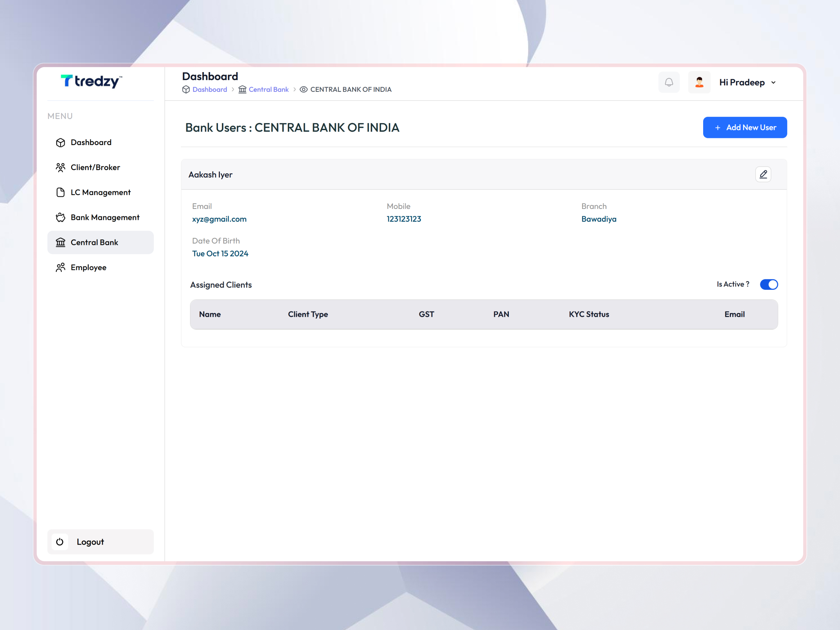
Task: Click the LC Management document icon
Action: point(61,192)
